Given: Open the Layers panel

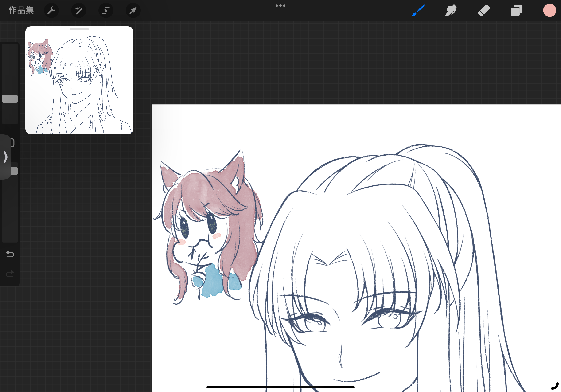Looking at the screenshot, I should coord(517,11).
